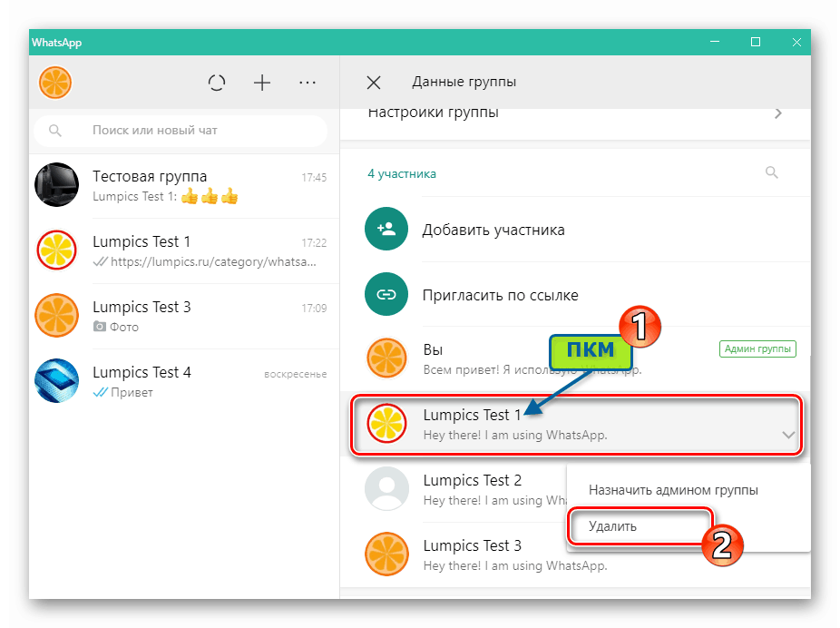This screenshot has width=840, height=628.
Task: Start a new chat with the plus icon
Action: click(262, 83)
